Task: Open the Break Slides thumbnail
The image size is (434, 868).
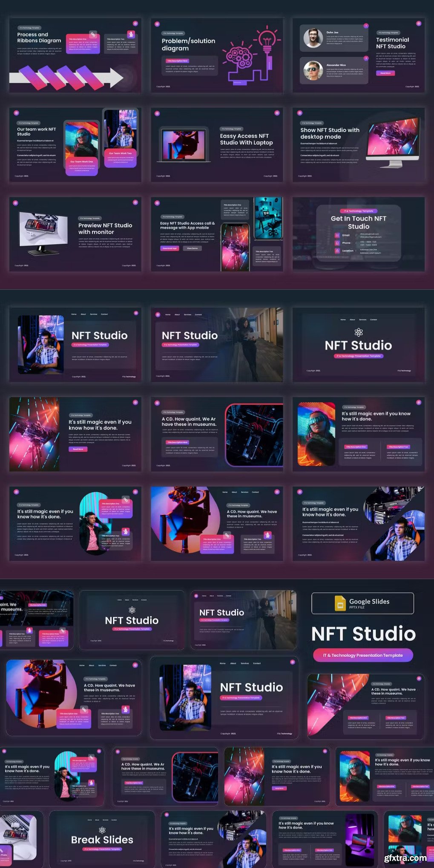Action: coord(102,839)
